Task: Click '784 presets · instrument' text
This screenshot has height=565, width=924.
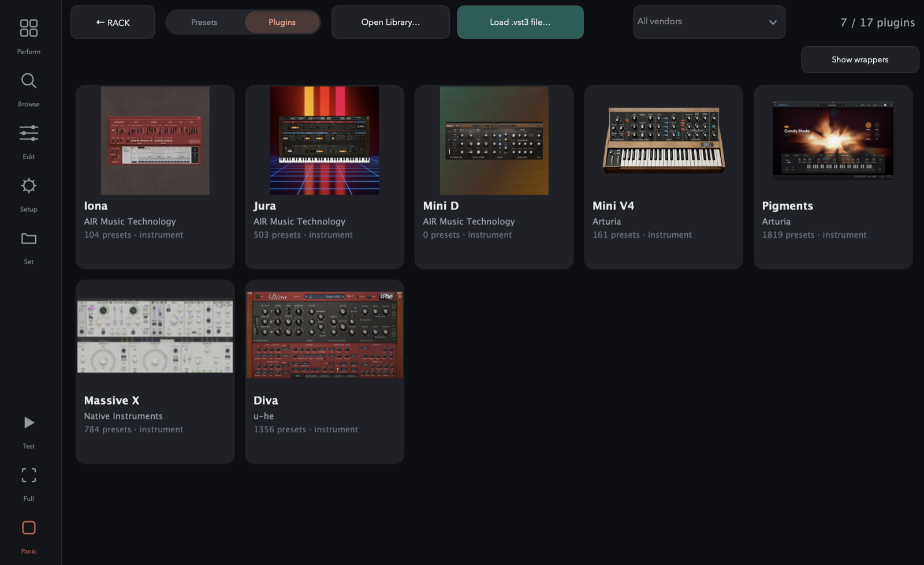Action: [x=133, y=429]
